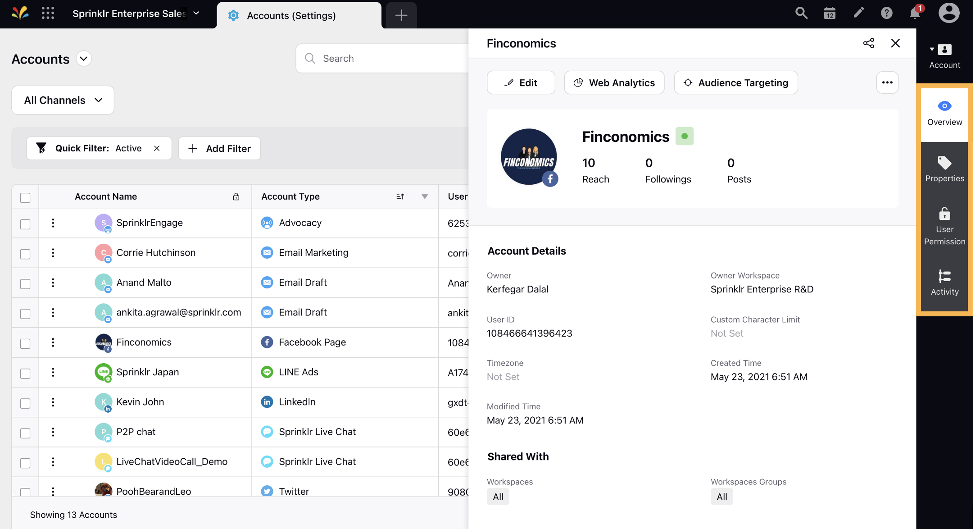Switch to the Overview tab
The image size is (980, 529).
click(944, 114)
